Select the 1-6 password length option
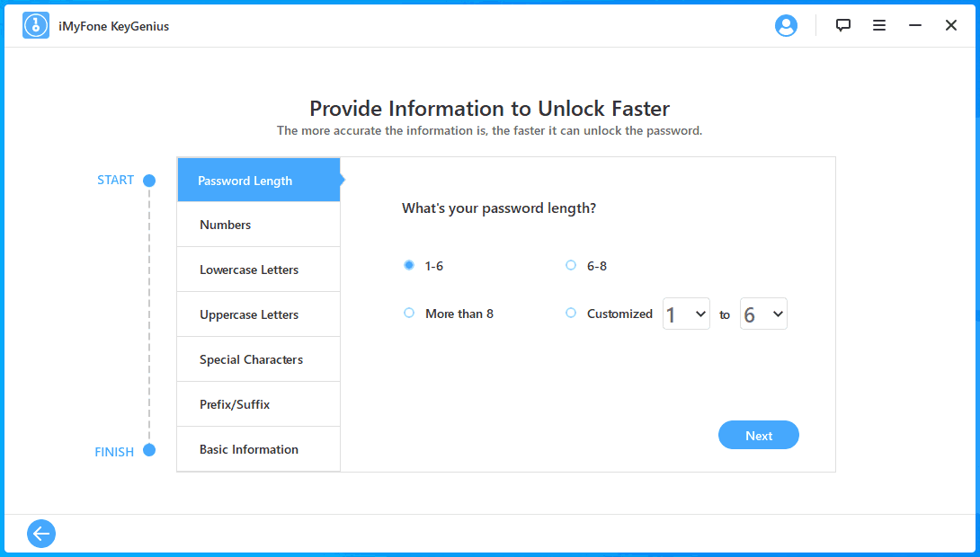 point(409,265)
